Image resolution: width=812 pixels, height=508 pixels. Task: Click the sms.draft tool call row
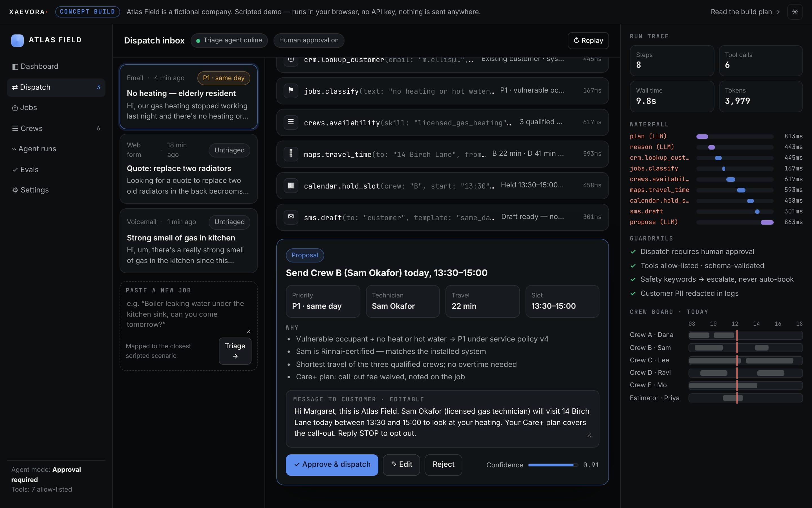pos(442,217)
